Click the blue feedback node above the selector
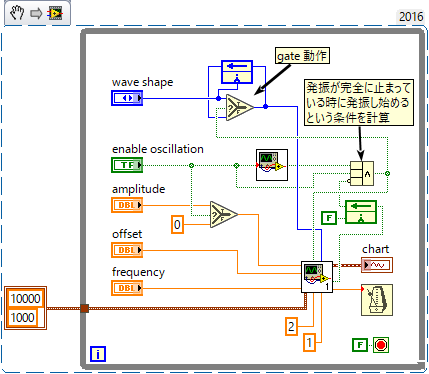This screenshot has height=374, width=429. pos(237,72)
